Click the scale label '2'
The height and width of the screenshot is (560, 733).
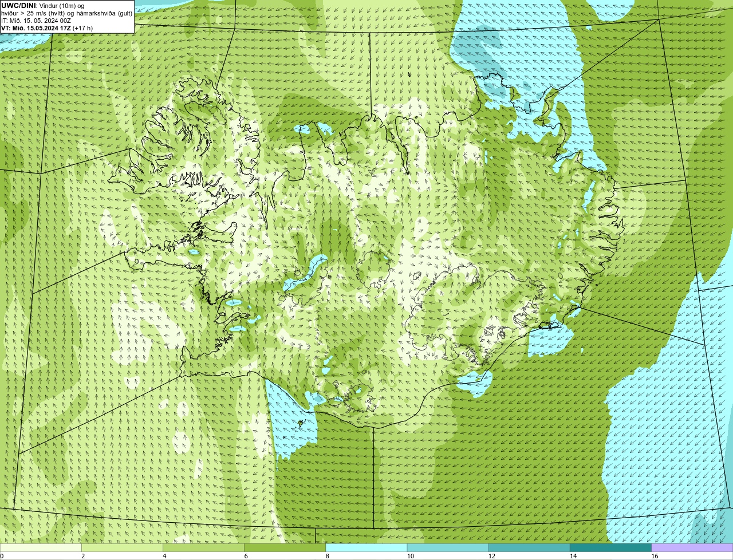(x=83, y=556)
